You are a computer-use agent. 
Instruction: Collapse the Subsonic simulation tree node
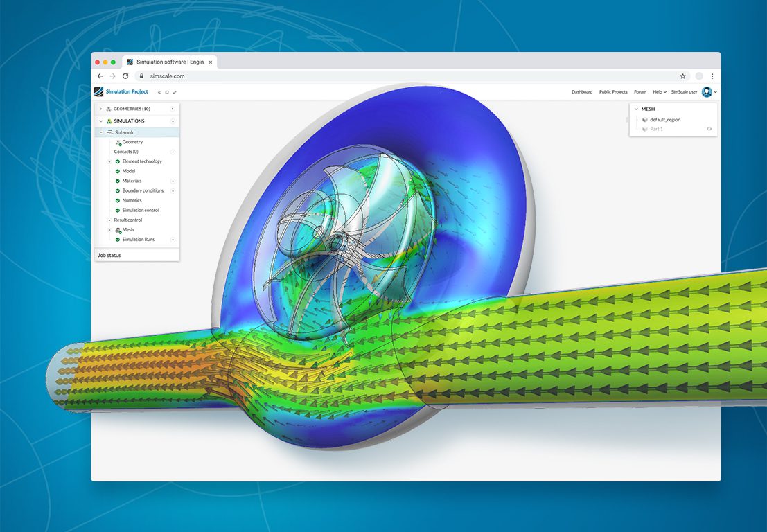[x=101, y=132]
